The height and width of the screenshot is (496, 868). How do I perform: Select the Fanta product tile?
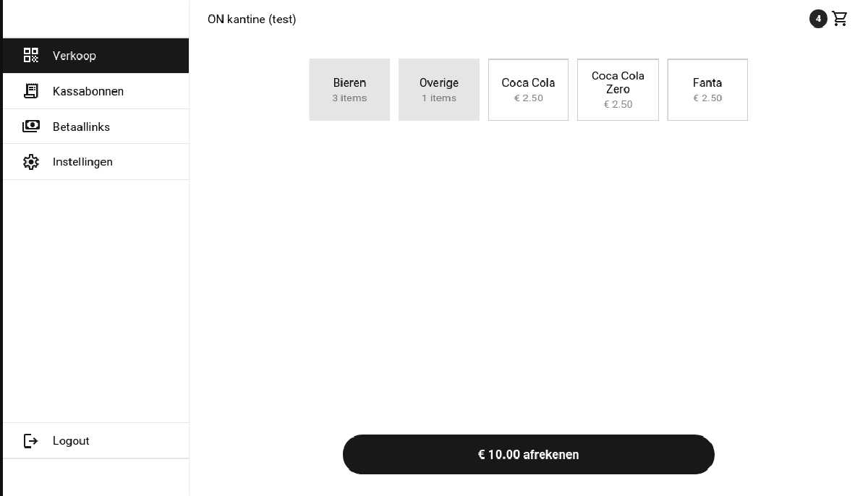707,90
